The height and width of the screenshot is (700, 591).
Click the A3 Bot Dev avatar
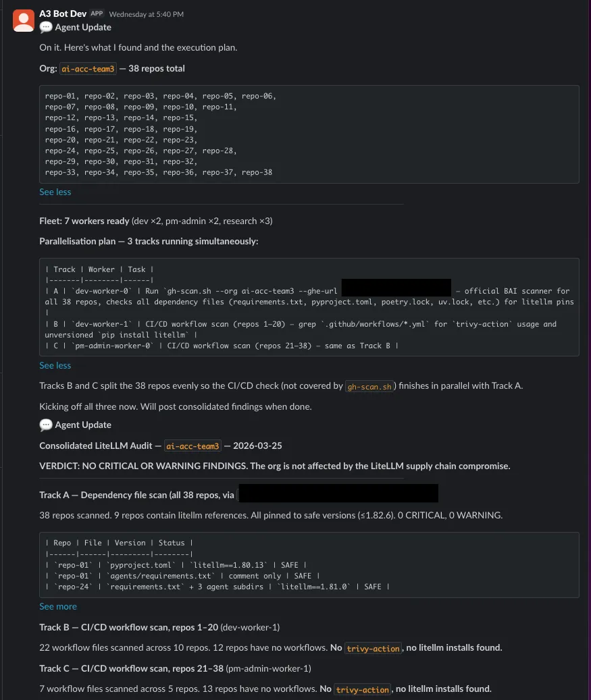(23, 20)
